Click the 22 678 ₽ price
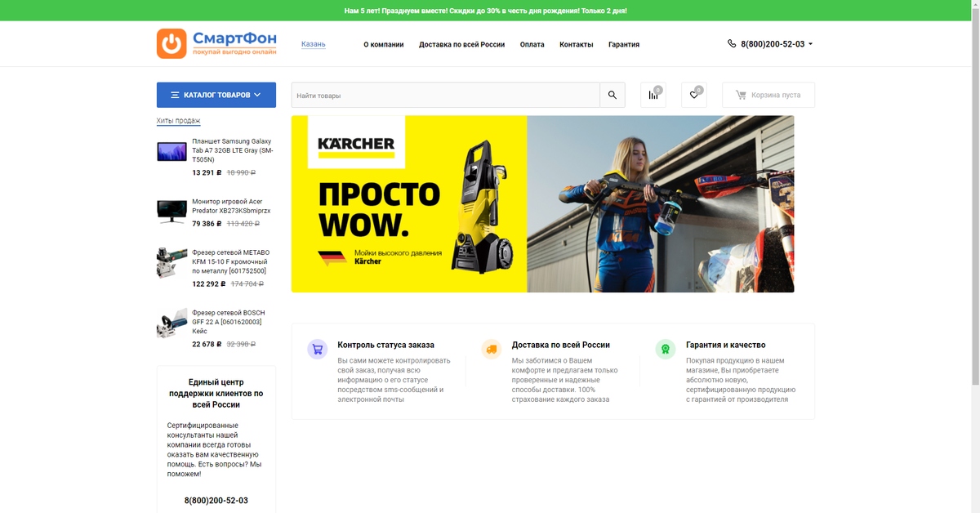 tap(207, 344)
